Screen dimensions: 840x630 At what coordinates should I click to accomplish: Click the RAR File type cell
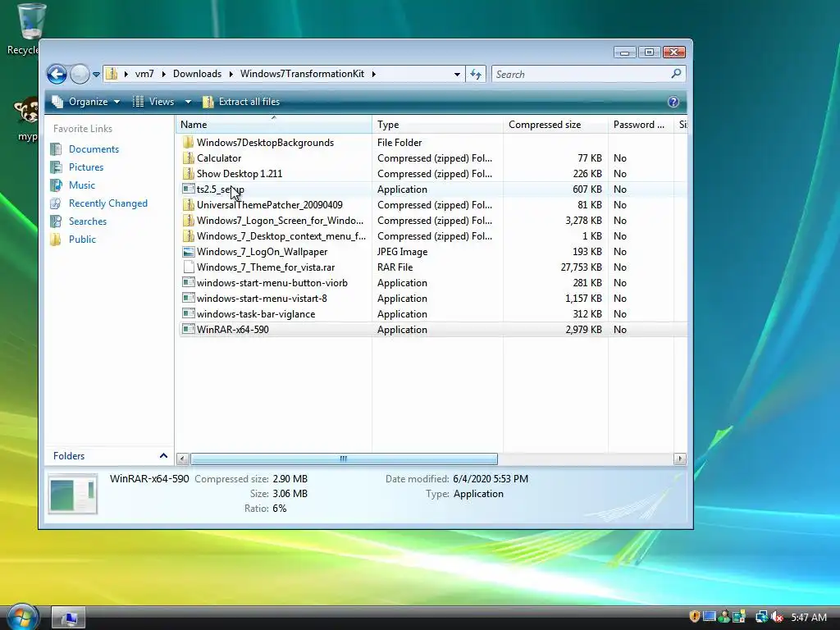coord(395,267)
